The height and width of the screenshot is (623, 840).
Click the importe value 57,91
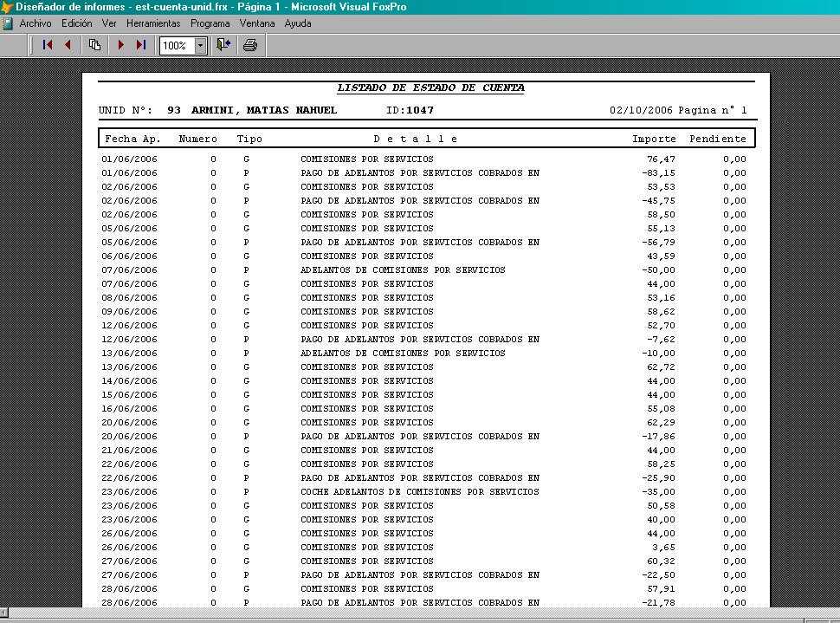[x=661, y=588]
